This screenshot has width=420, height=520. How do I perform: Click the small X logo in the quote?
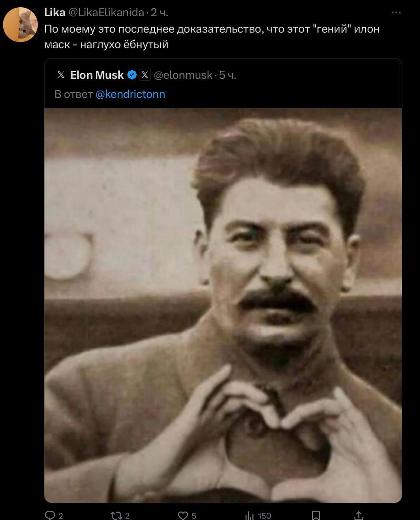coord(61,75)
